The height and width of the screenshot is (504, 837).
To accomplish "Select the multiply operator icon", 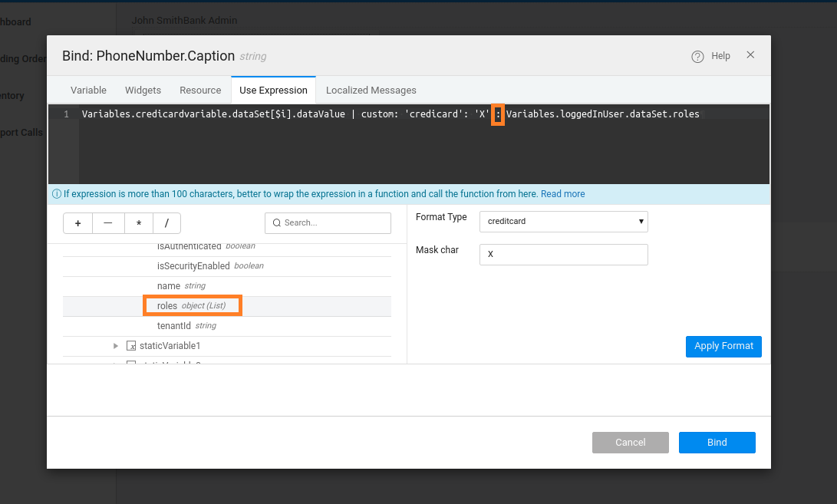I will 138,222.
